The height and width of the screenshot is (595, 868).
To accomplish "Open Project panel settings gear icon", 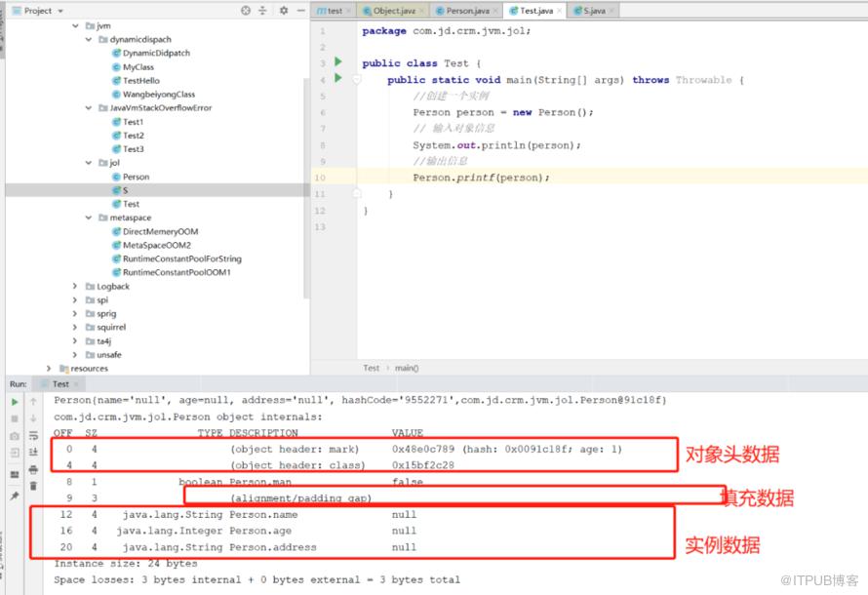I will [x=284, y=10].
